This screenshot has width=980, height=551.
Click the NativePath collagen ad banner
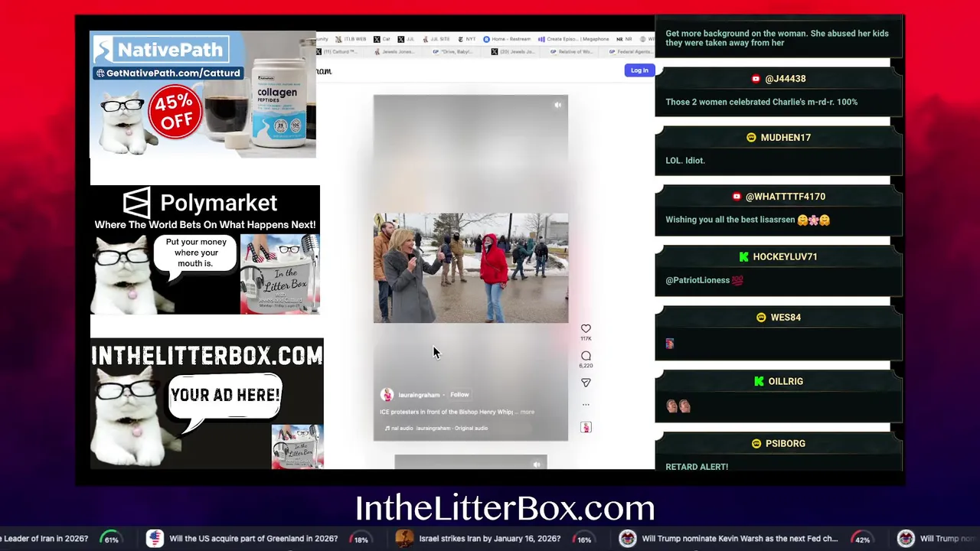pos(203,94)
